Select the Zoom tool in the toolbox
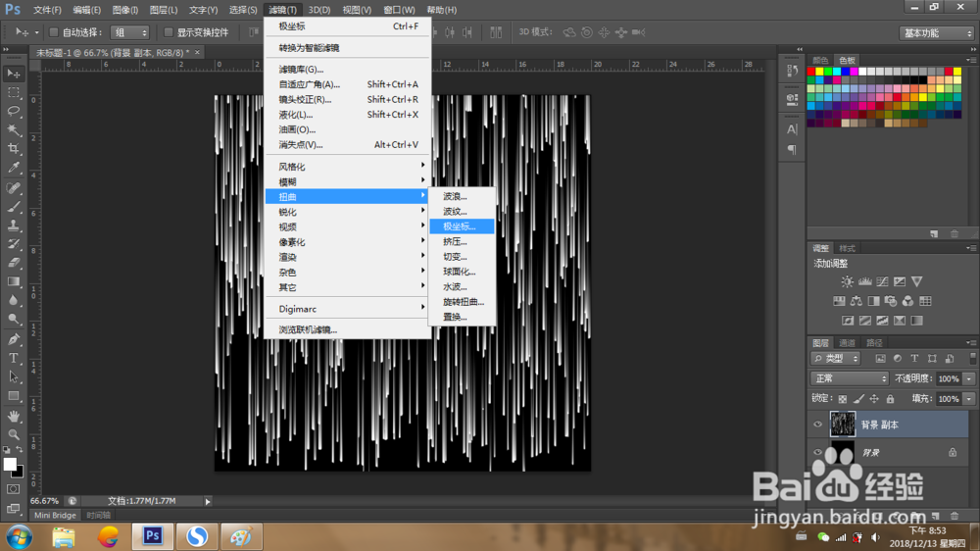This screenshot has height=551, width=980. pos(13,434)
